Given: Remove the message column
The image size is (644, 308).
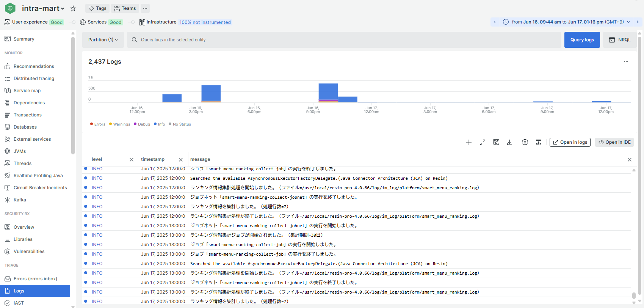Looking at the screenshot, I should [630, 160].
